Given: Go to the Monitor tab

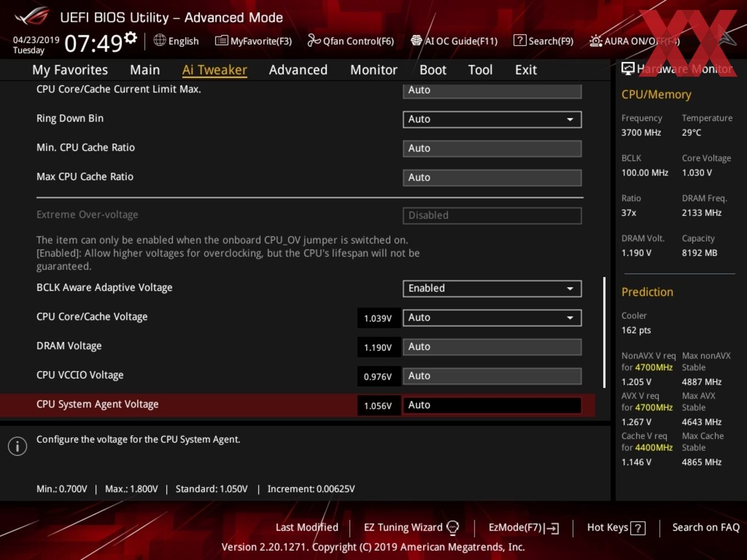Looking at the screenshot, I should click(374, 70).
